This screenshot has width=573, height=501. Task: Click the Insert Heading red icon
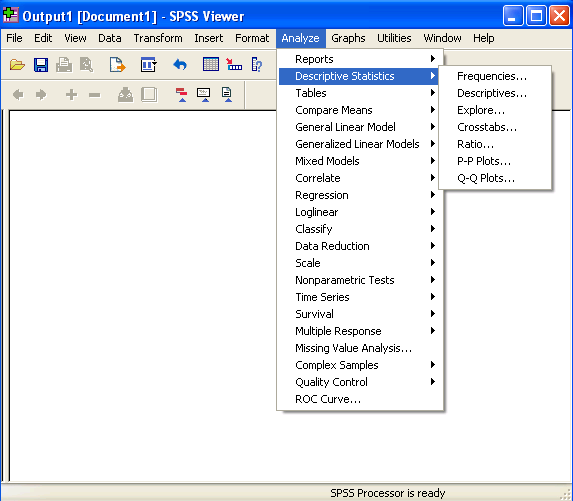pos(182,95)
